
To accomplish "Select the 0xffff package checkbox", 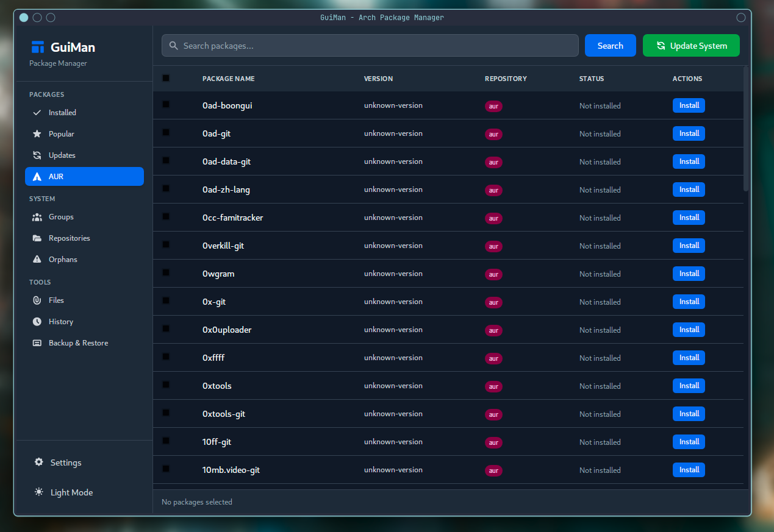I will pyautogui.click(x=166, y=357).
